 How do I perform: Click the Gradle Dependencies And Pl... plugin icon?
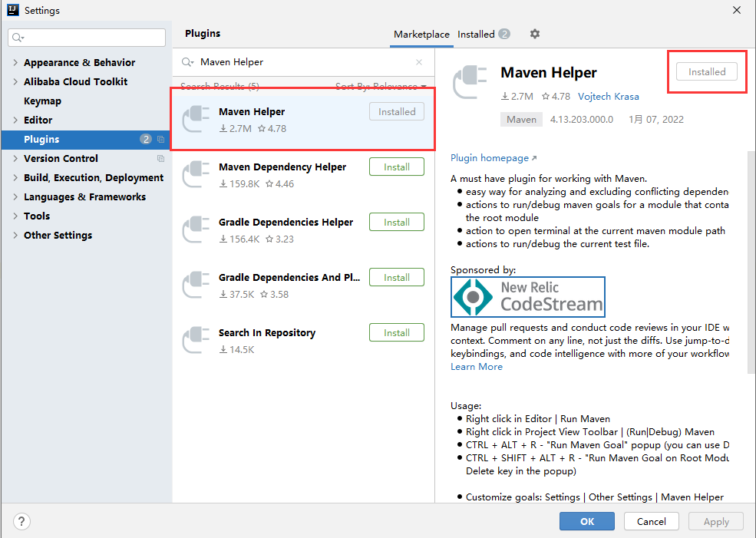point(196,285)
